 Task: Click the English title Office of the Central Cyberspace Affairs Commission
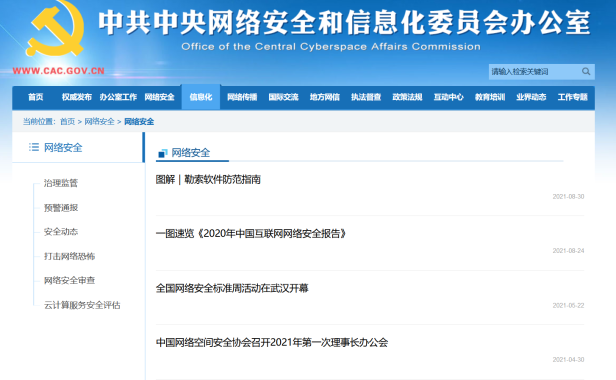(331, 47)
